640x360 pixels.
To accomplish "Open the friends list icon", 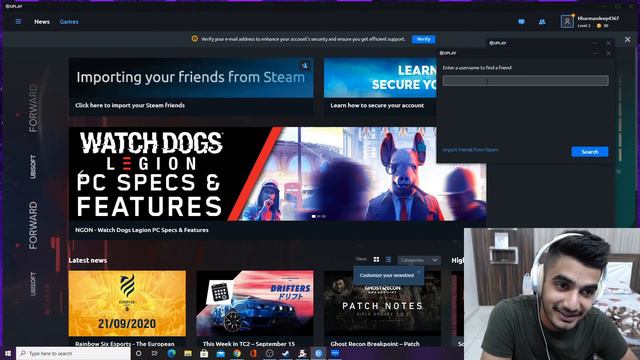I will tap(542, 22).
